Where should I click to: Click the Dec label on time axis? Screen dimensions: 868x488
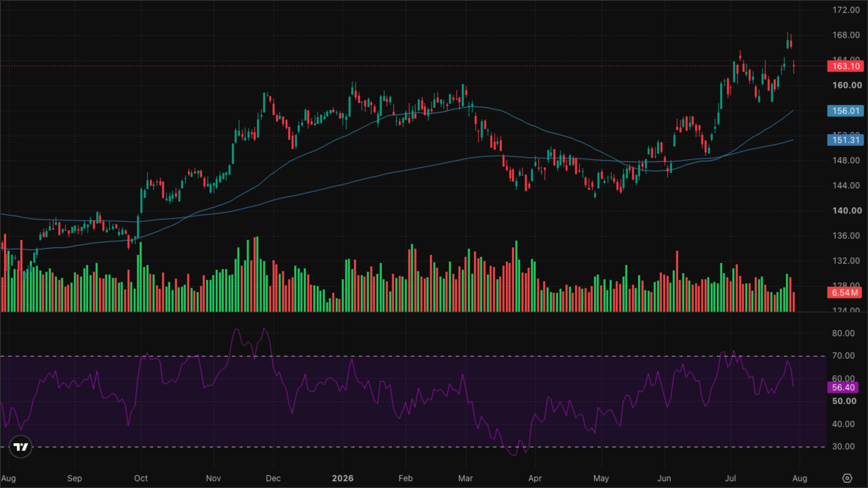[273, 478]
